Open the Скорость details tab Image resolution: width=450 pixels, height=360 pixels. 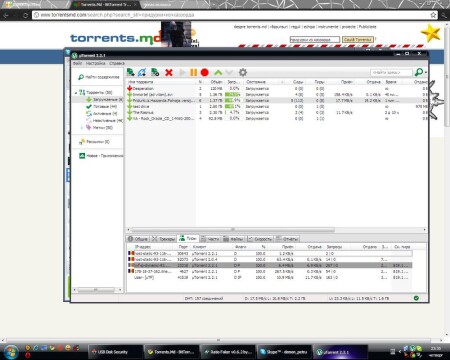pyautogui.click(x=260, y=239)
